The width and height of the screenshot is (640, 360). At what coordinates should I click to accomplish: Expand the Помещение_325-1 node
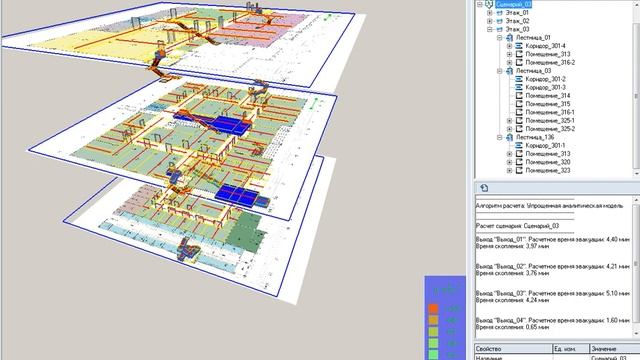pos(509,121)
